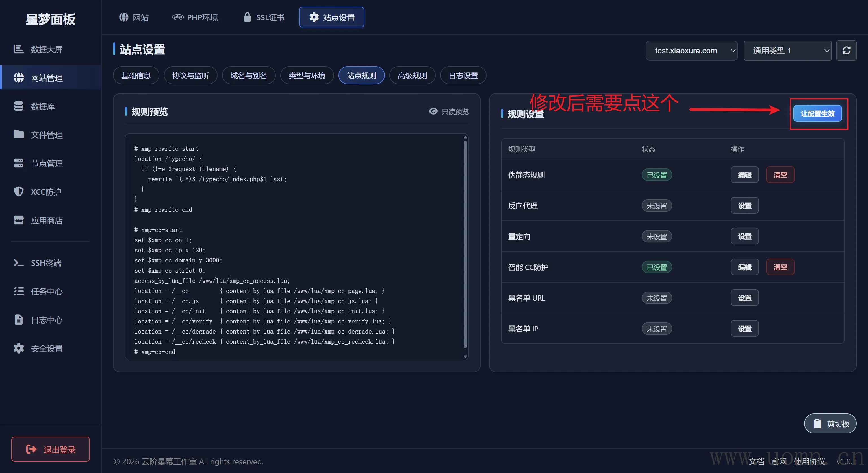Click the data dashboard (数据大屏) sidebar icon

pyautogui.click(x=18, y=49)
